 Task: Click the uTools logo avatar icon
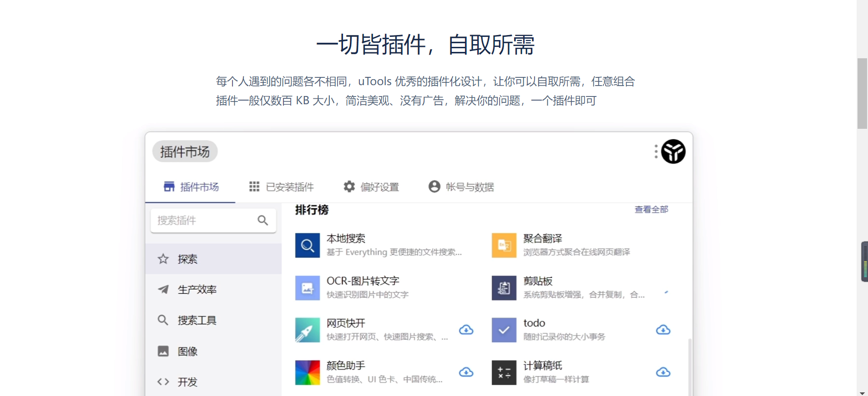(673, 152)
